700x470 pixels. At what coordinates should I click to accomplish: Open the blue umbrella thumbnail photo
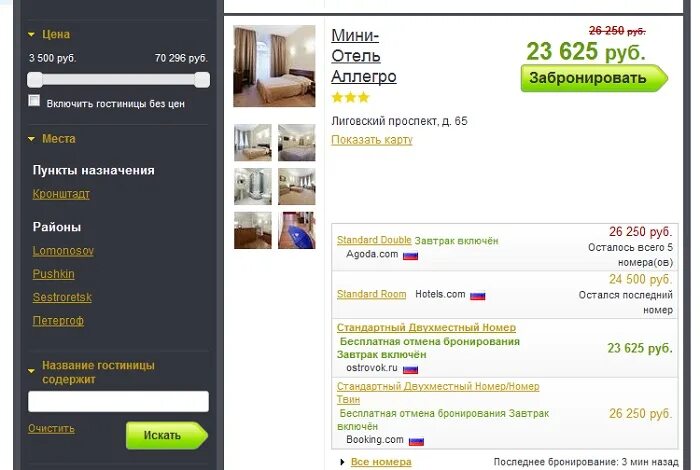(x=296, y=230)
